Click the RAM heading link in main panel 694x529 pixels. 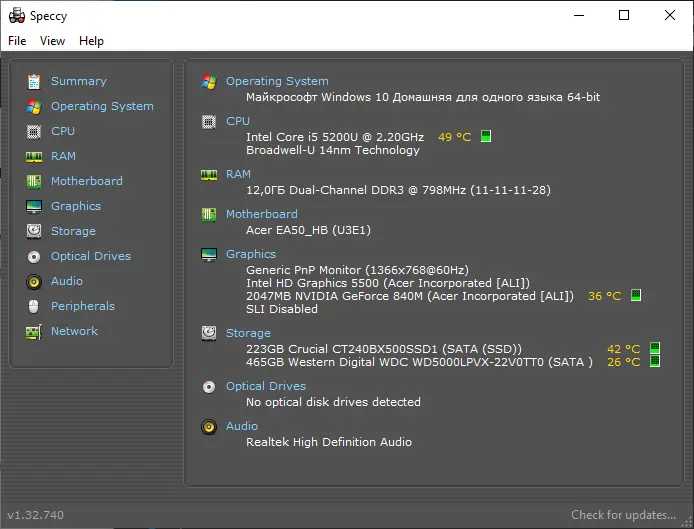pyautogui.click(x=238, y=174)
